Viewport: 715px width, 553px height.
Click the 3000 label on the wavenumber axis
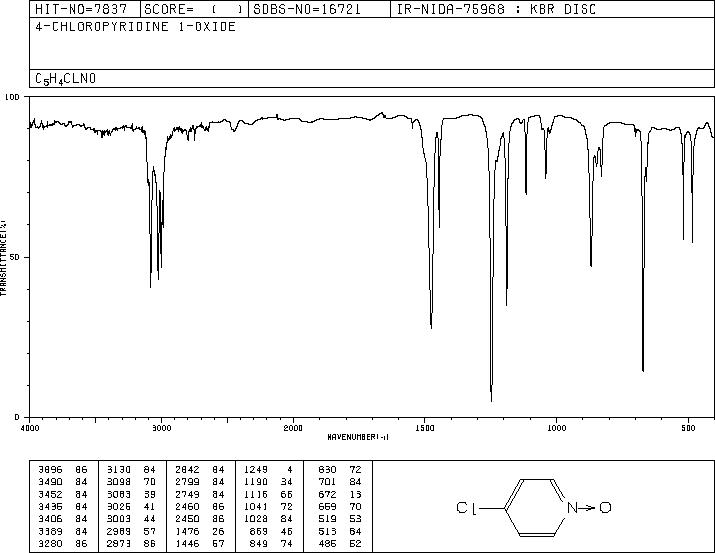coord(161,428)
